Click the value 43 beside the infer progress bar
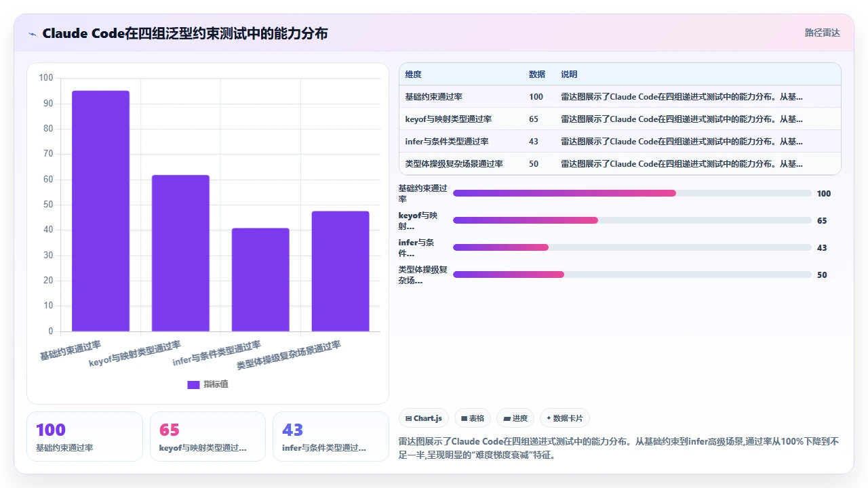Viewport: 868px width, 488px height. click(822, 248)
